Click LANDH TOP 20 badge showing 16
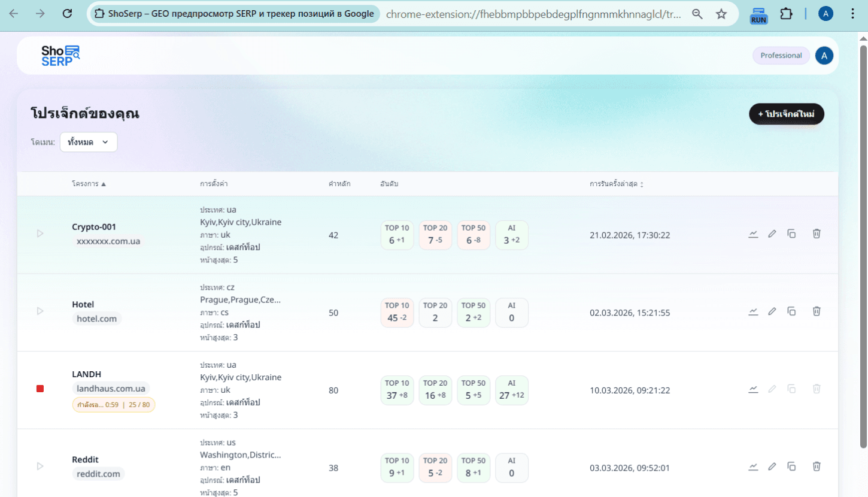868x497 pixels. (435, 390)
